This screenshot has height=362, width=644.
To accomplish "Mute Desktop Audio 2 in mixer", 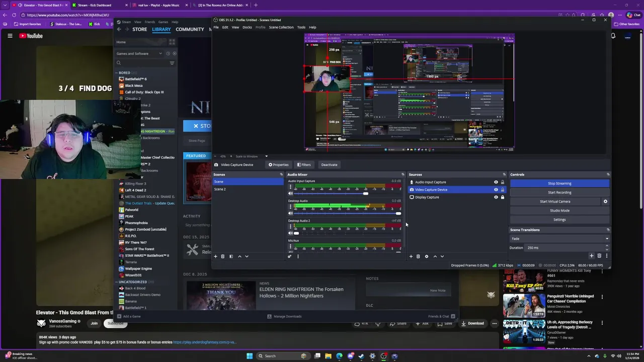I will pos(290,233).
